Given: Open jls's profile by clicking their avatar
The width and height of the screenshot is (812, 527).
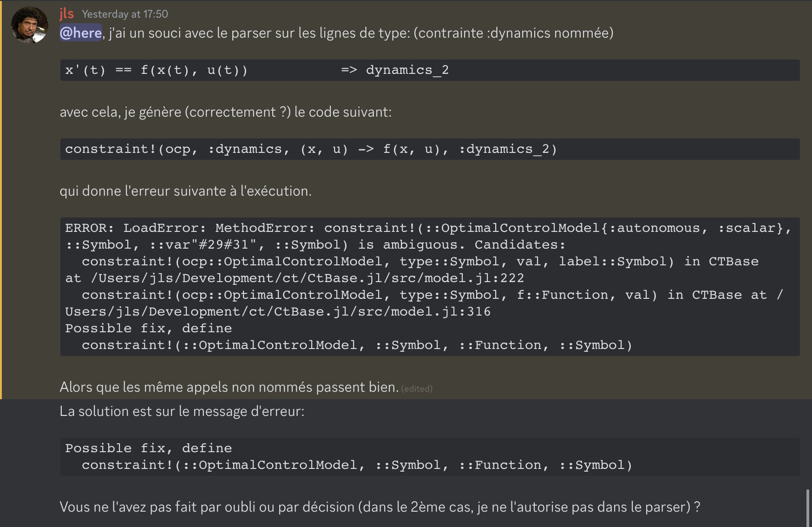Looking at the screenshot, I should [x=29, y=21].
